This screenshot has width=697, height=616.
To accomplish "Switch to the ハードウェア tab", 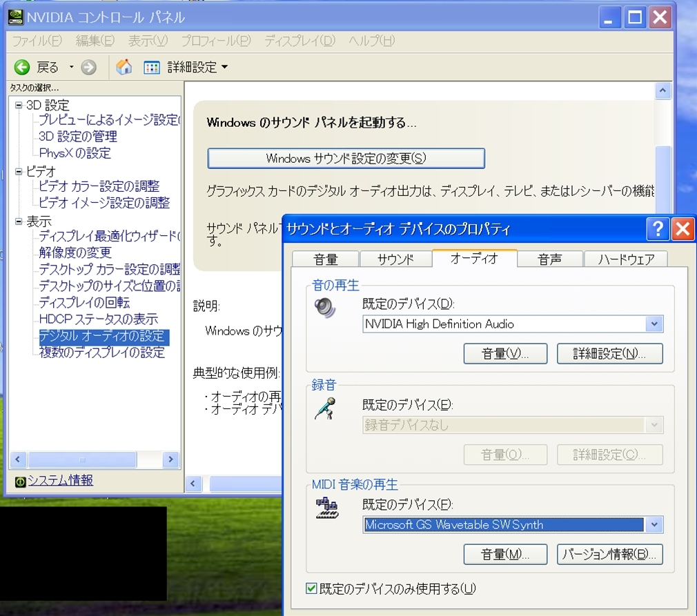I will [x=626, y=259].
